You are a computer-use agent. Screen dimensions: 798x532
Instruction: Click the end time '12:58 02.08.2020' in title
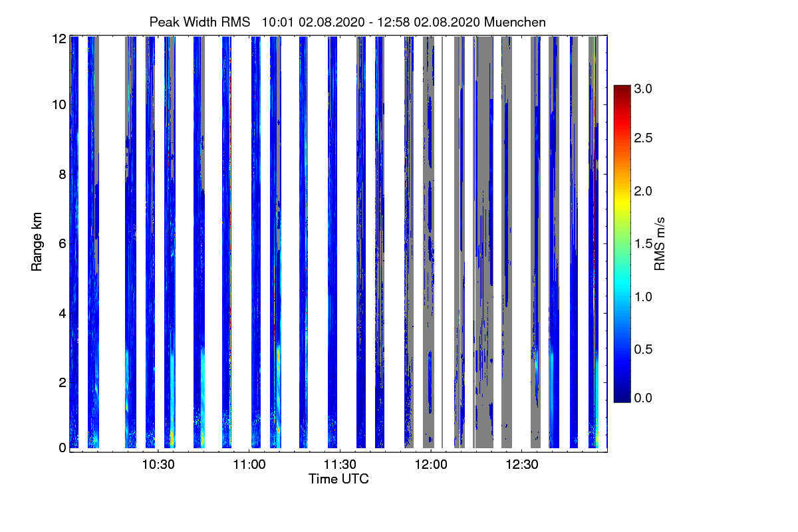tap(428, 22)
